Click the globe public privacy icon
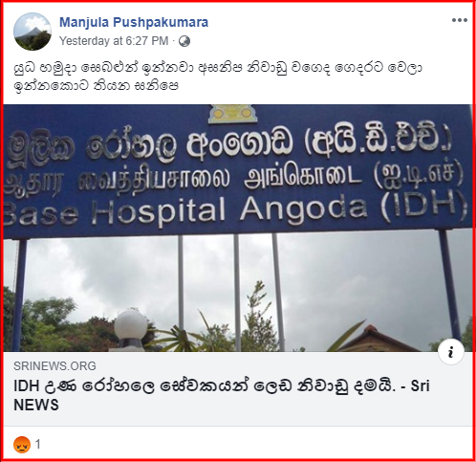Viewport: 476px width, 462px height. (x=184, y=41)
